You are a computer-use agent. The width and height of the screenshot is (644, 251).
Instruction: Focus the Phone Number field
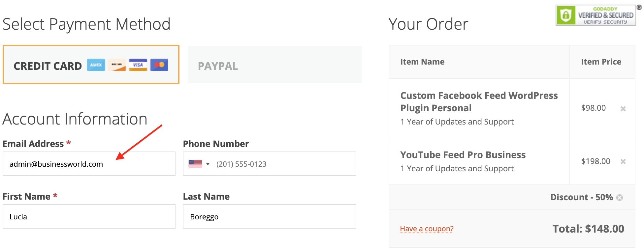click(x=284, y=164)
